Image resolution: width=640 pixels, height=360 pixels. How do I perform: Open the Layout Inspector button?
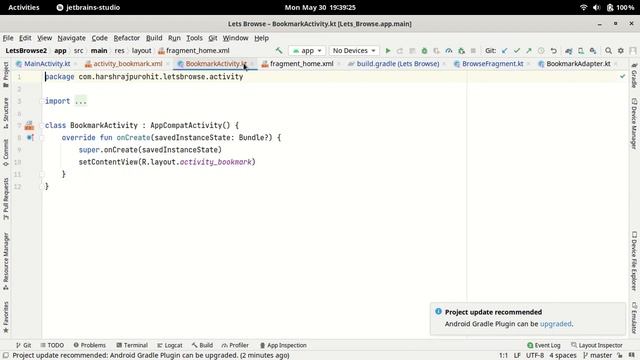pyautogui.click(x=596, y=345)
